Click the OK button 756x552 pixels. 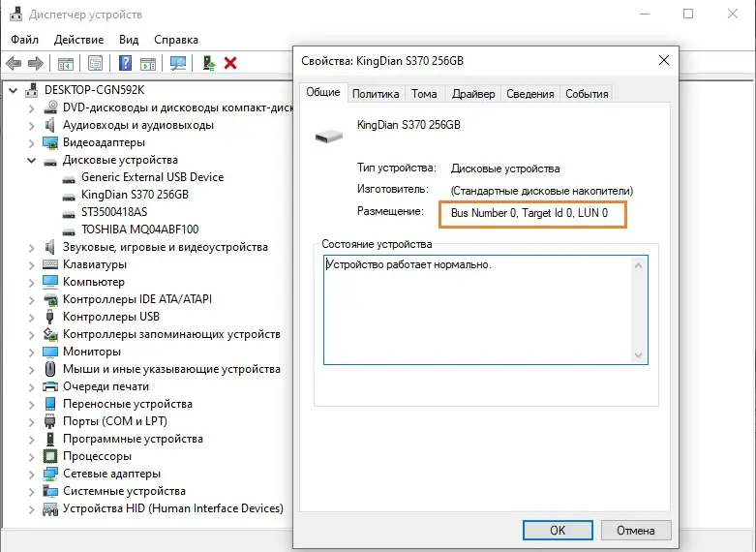tap(558, 531)
